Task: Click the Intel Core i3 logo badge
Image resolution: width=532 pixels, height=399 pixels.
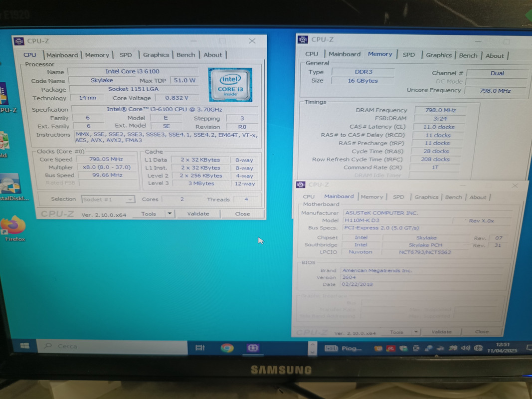Action: pyautogui.click(x=230, y=85)
